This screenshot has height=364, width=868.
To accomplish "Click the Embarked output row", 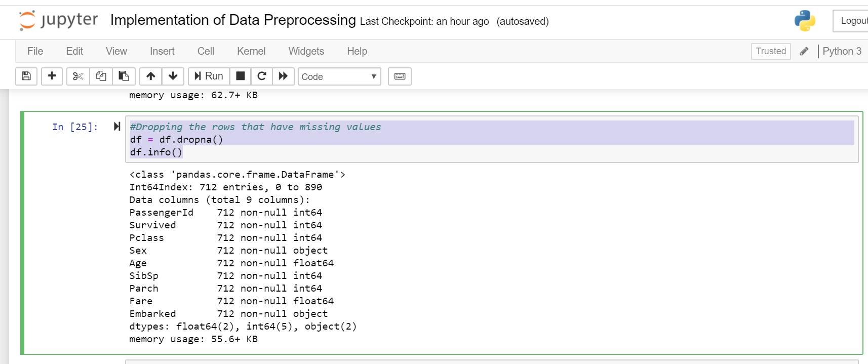I will [x=228, y=314].
